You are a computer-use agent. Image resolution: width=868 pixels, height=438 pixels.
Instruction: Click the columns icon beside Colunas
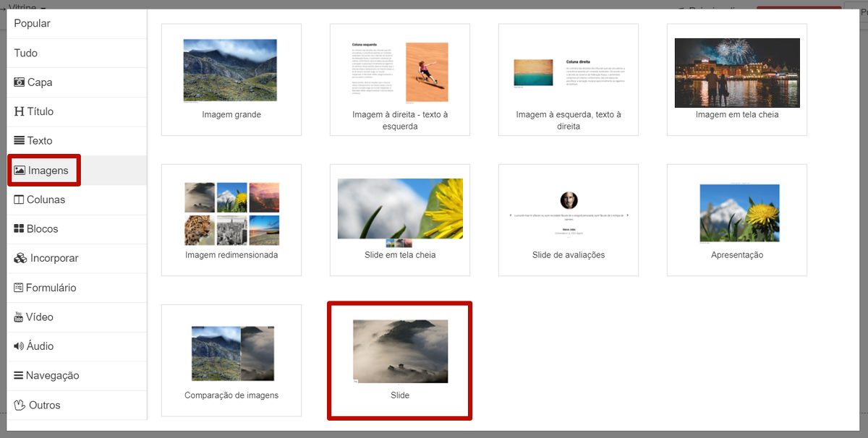[x=20, y=199]
